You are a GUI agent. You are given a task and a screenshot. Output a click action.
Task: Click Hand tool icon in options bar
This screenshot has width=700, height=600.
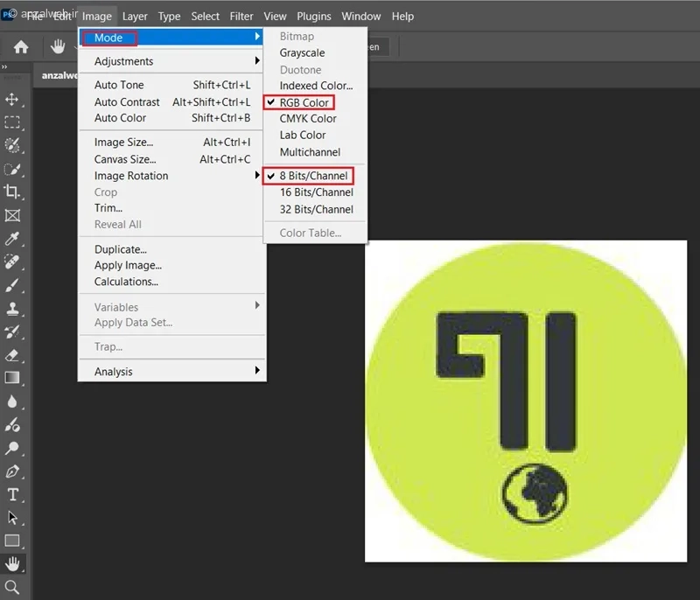[x=58, y=46]
